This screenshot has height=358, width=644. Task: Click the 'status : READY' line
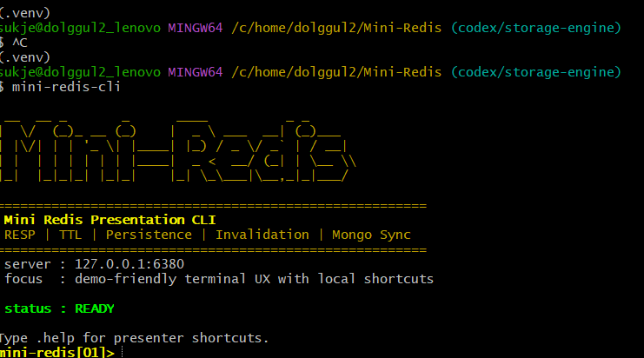click(59, 308)
